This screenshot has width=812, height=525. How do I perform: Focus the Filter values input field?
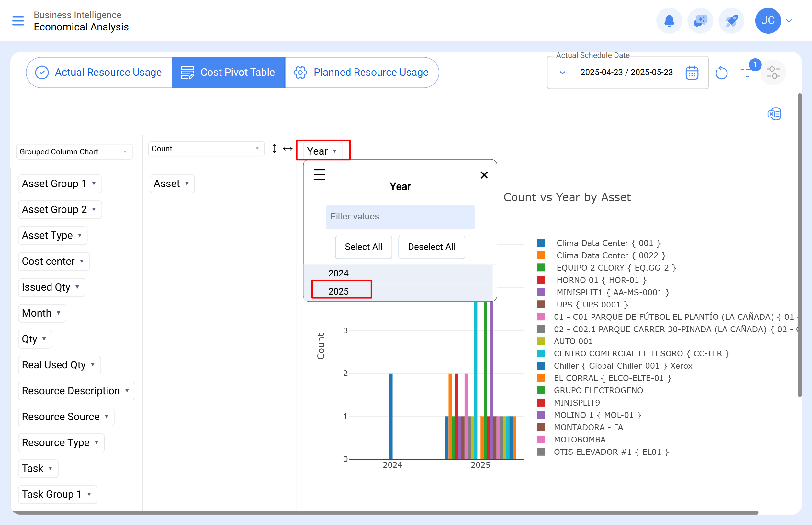coord(400,217)
